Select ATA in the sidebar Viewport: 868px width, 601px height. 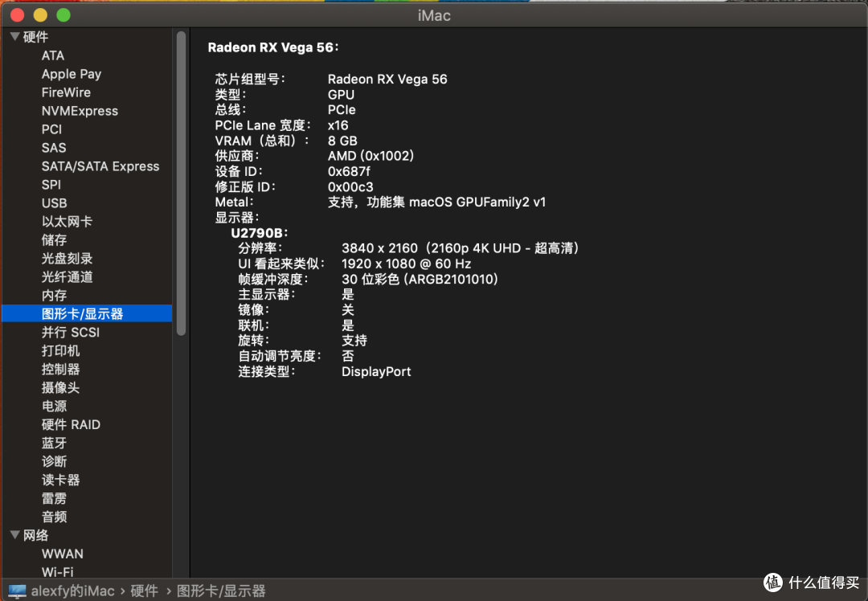(52, 55)
